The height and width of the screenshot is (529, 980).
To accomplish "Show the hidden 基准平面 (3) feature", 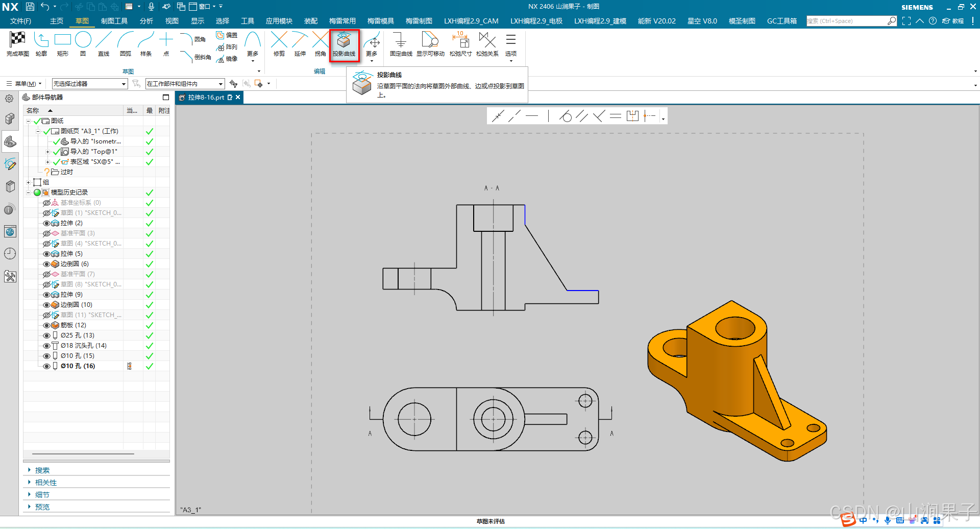I will [46, 233].
